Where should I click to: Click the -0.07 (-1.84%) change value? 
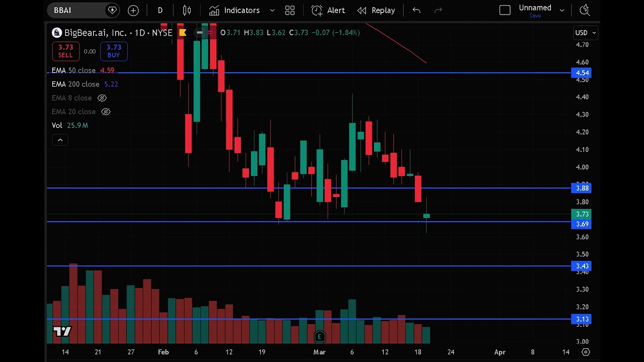(x=336, y=33)
